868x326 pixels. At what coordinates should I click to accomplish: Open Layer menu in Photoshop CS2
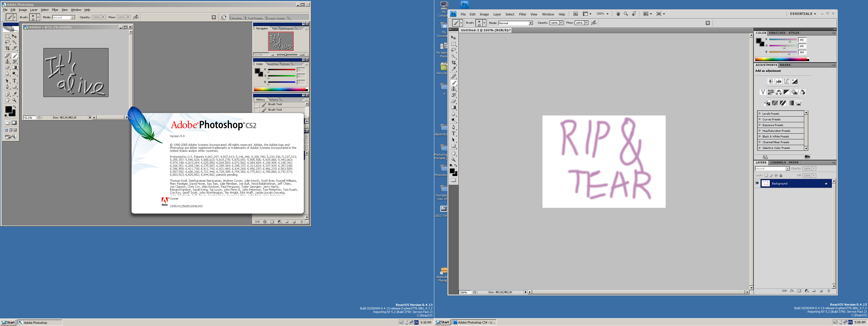pos(34,10)
